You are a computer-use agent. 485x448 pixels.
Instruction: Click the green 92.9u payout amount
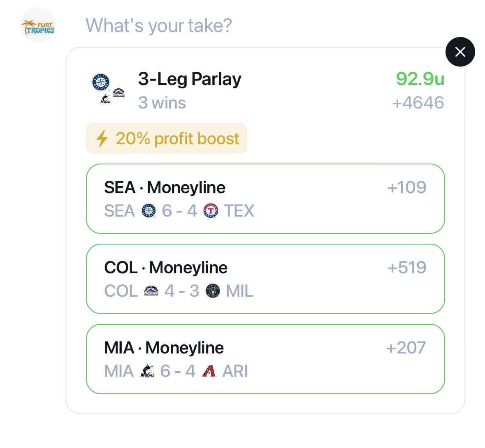click(x=420, y=79)
